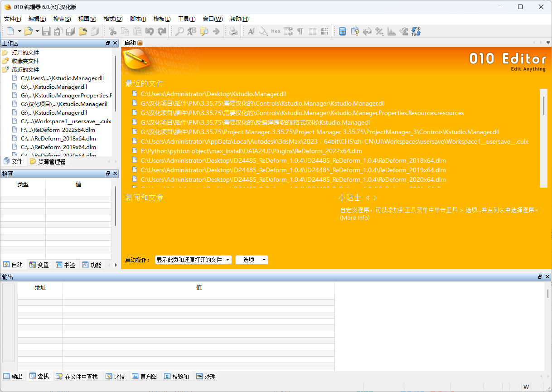The height and width of the screenshot is (392, 552).
Task: Click the Cut scissors icon
Action: 113,31
